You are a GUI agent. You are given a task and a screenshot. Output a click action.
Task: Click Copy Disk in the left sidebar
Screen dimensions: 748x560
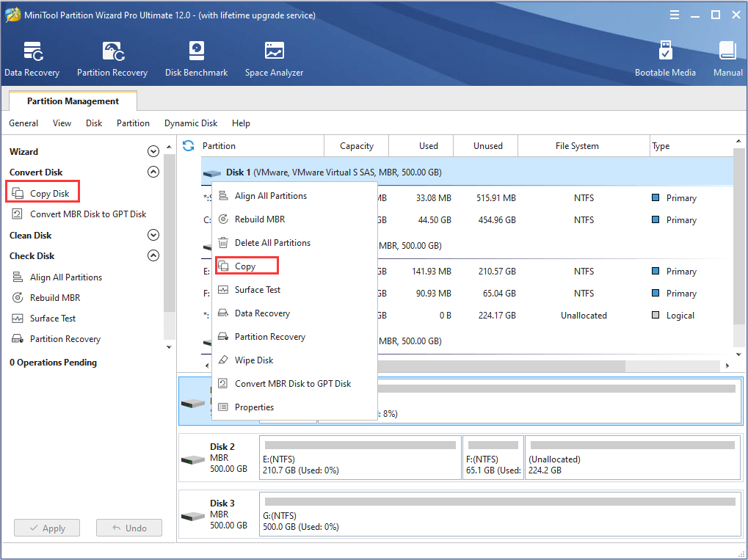click(49, 194)
